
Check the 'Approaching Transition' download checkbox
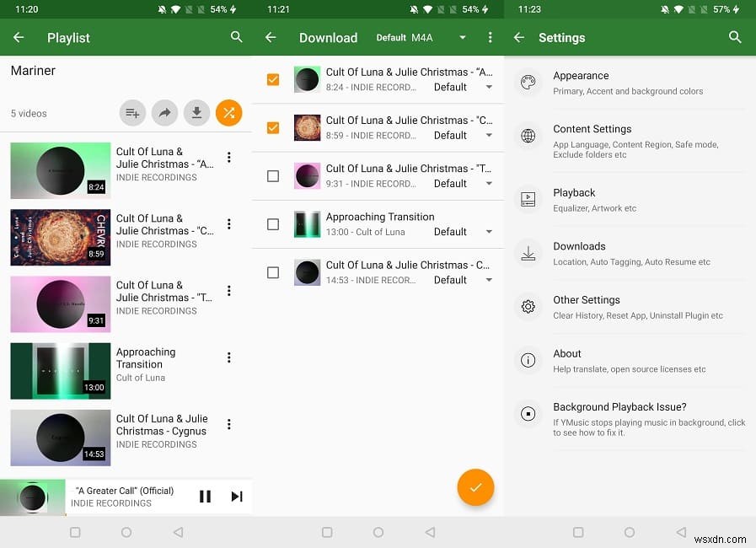(x=273, y=224)
